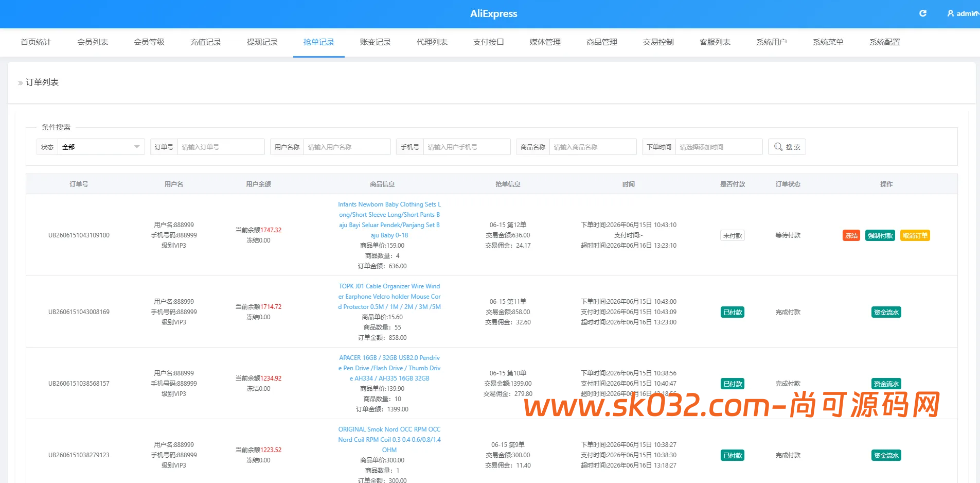Screen dimensions: 980x483
Task: Click the 商品信息 column header
Action: point(382,184)
